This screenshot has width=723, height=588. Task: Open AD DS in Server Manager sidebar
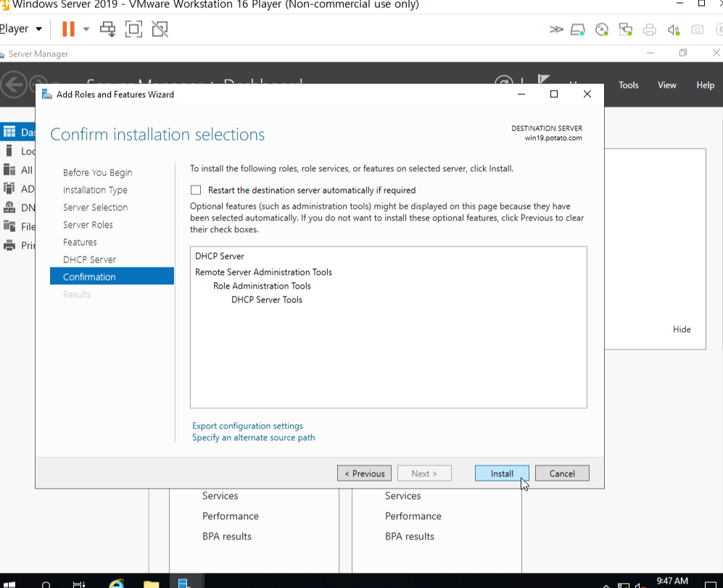tap(18, 189)
